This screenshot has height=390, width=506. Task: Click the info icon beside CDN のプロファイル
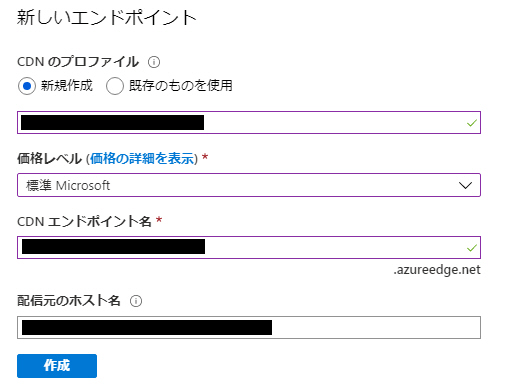154,62
